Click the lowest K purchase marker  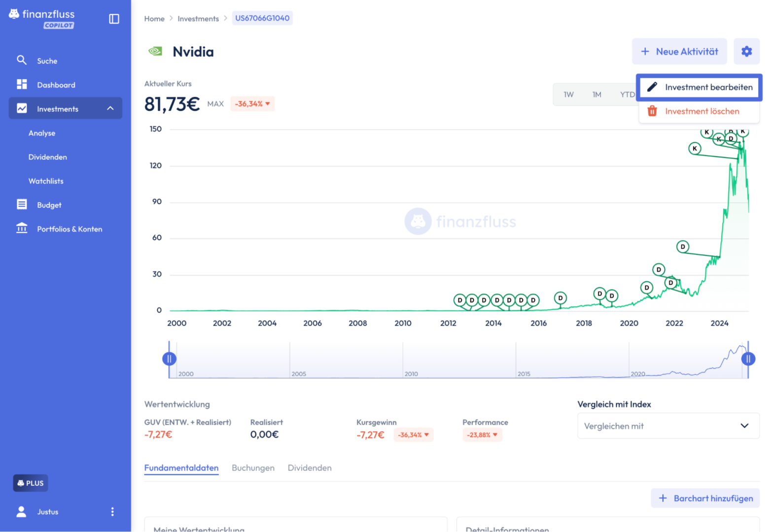coord(695,148)
